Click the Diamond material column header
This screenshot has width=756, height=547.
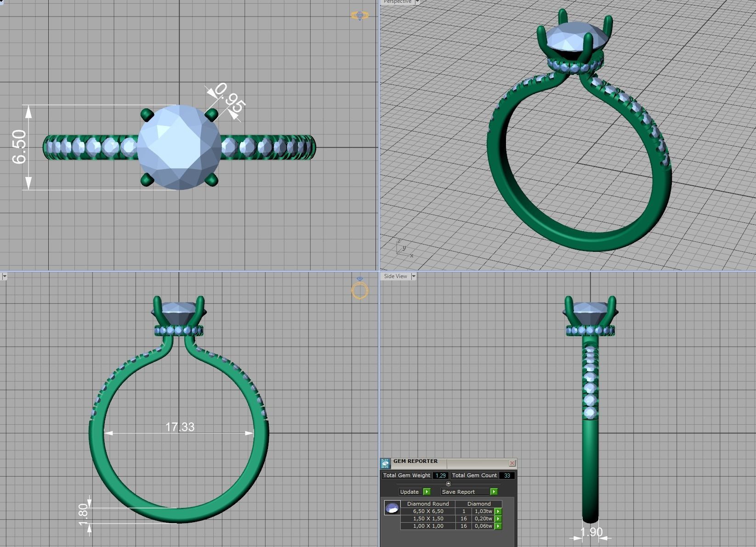(479, 504)
